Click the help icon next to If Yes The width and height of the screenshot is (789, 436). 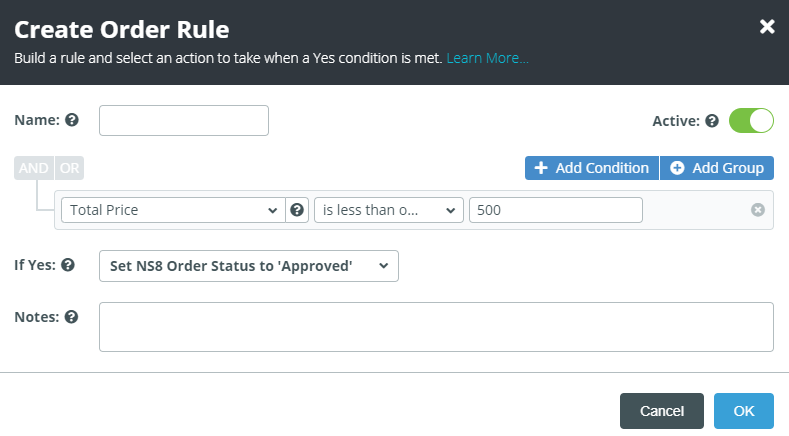click(68, 266)
